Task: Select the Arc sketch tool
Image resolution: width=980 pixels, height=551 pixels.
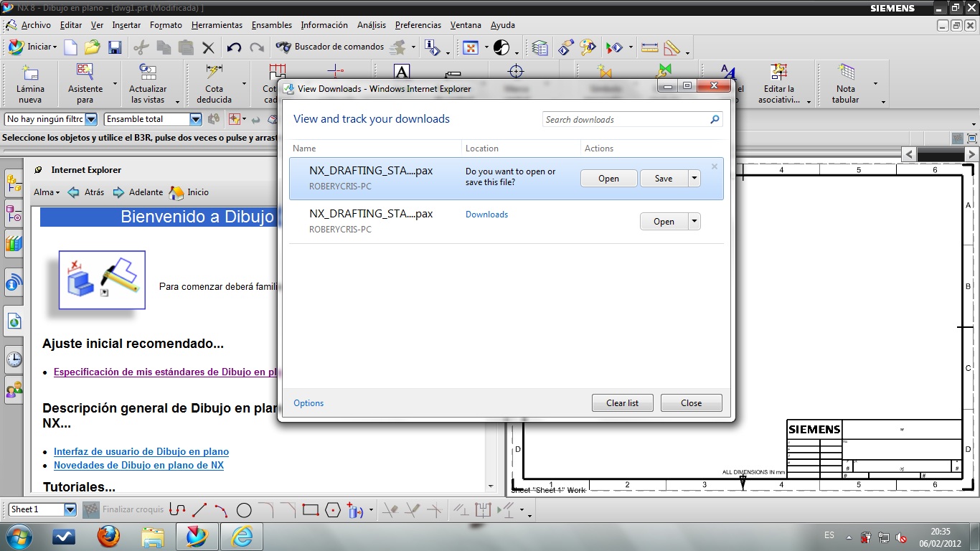Action: (221, 510)
